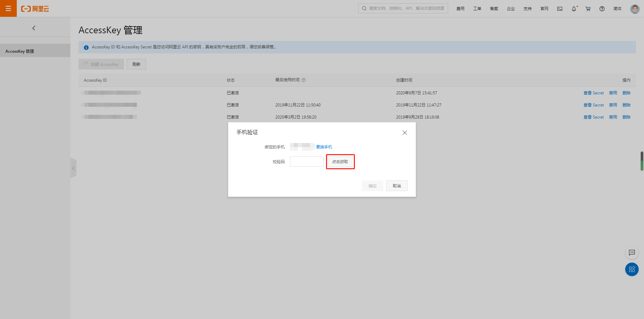Click 禁用 for the key created 2019年9月28日
644x319 pixels.
(613, 117)
